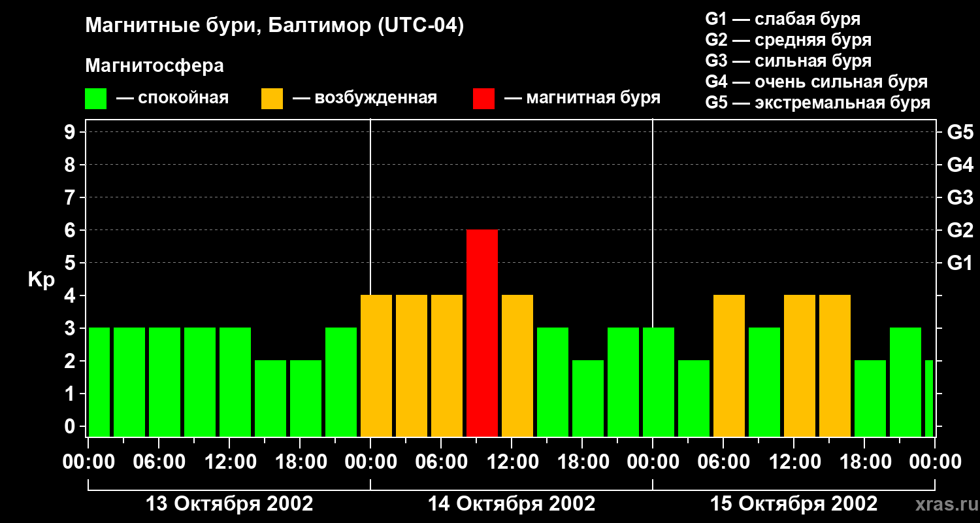Pick the green 11:00–14:00 bar on 13 October

point(235,382)
